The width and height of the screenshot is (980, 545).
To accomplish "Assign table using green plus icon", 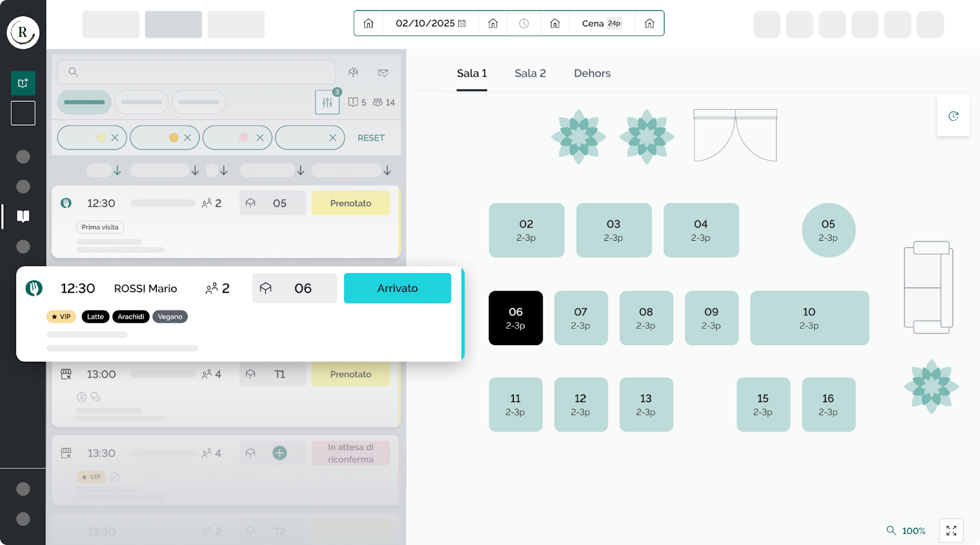I will click(279, 453).
